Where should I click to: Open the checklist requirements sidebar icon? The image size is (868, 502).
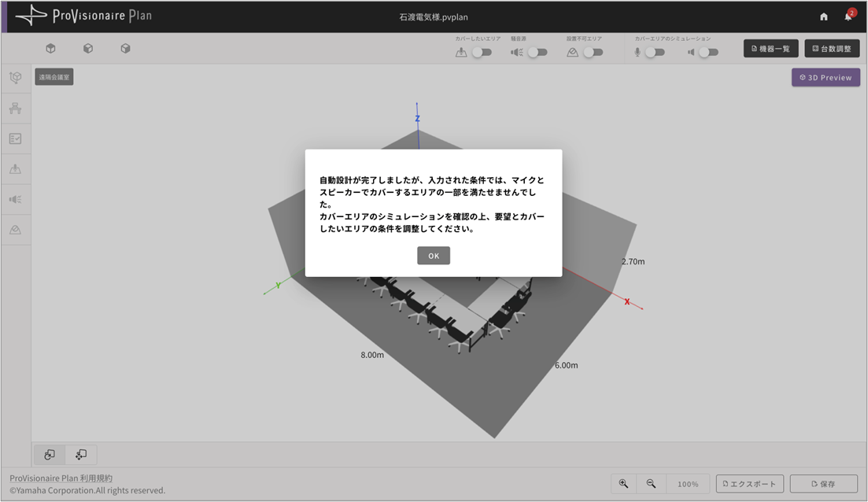click(x=16, y=138)
